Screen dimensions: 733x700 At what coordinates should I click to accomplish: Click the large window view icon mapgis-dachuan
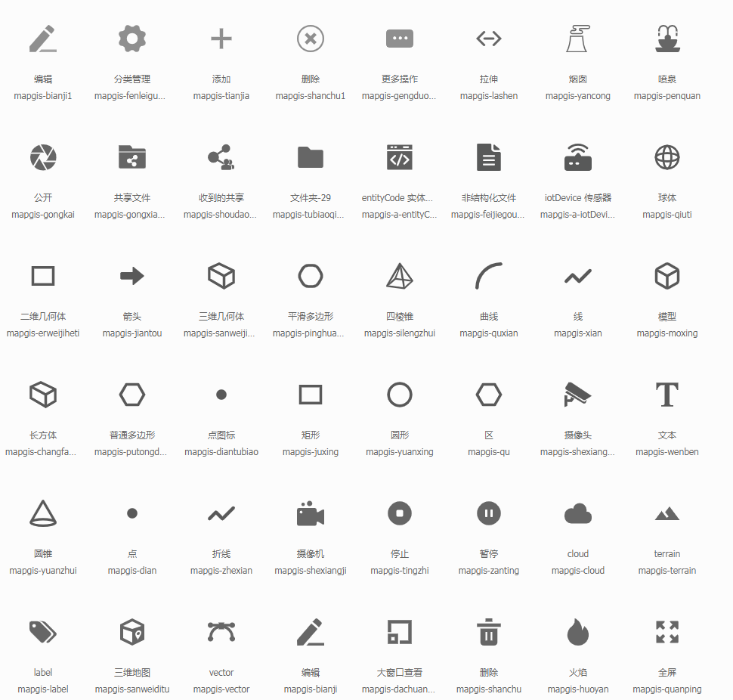(400, 632)
